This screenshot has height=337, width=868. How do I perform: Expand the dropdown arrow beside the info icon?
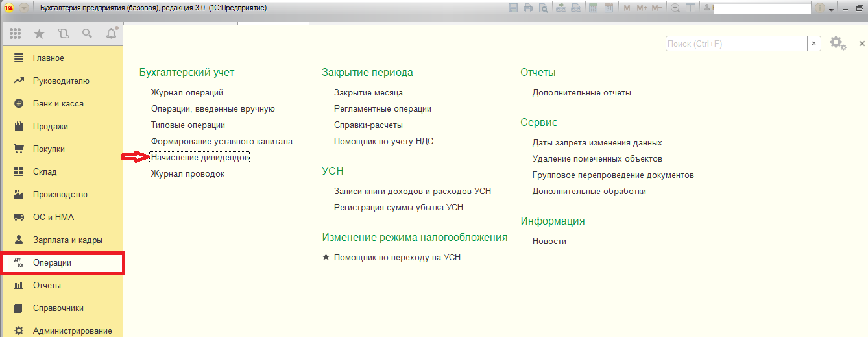pyautogui.click(x=831, y=8)
